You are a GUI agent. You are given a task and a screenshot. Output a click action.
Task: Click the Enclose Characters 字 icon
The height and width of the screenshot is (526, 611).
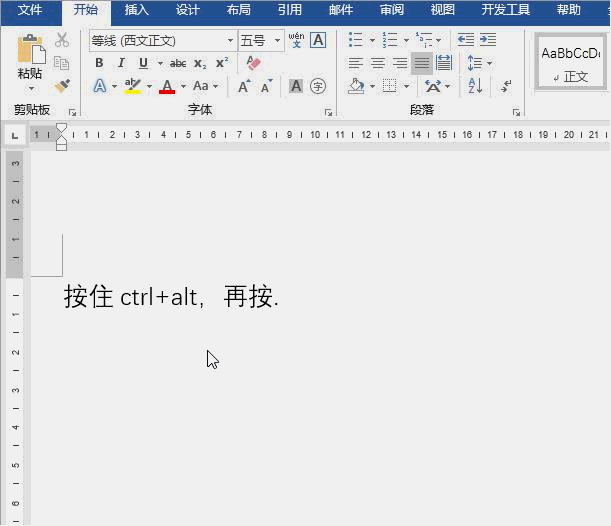[318, 86]
